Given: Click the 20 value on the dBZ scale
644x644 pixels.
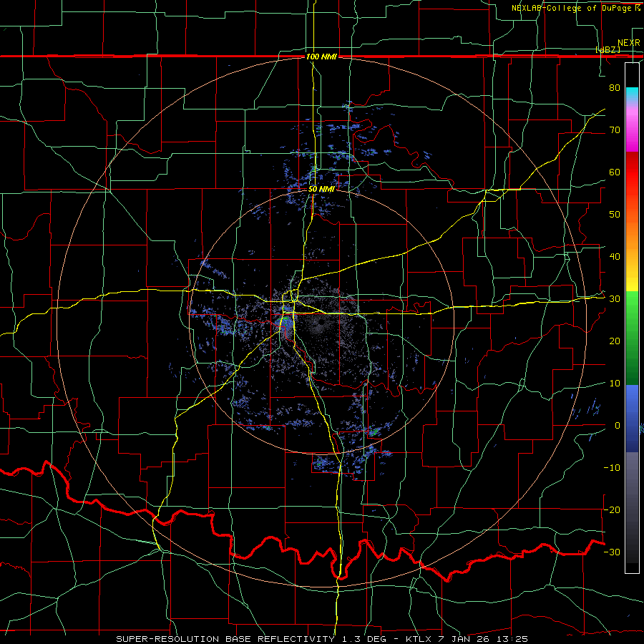Looking at the screenshot, I should tap(615, 341).
